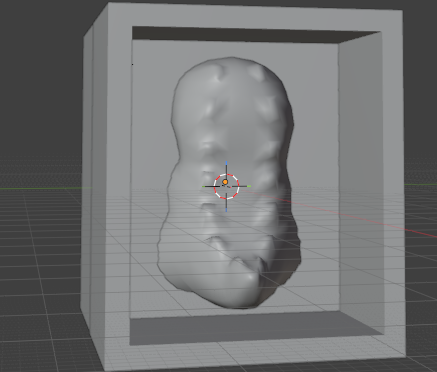437x372 pixels.
Task: Click the orange object origin dot
Action: point(225,182)
